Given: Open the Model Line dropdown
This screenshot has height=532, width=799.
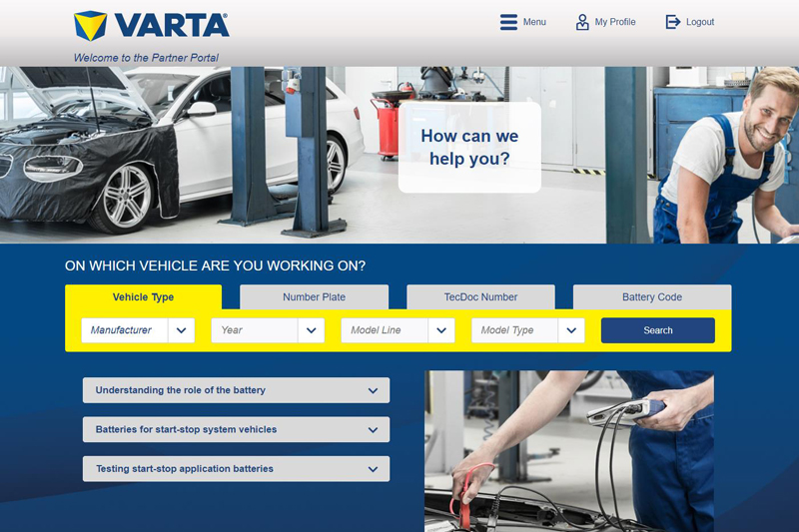Looking at the screenshot, I should pos(398,330).
